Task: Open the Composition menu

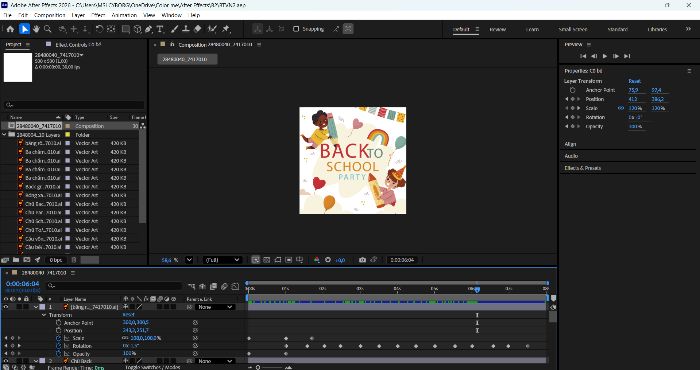Action: click(x=50, y=15)
